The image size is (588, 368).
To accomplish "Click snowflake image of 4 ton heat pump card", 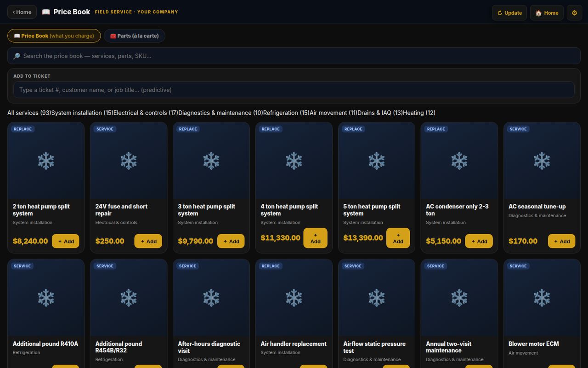I will pyautogui.click(x=294, y=161).
